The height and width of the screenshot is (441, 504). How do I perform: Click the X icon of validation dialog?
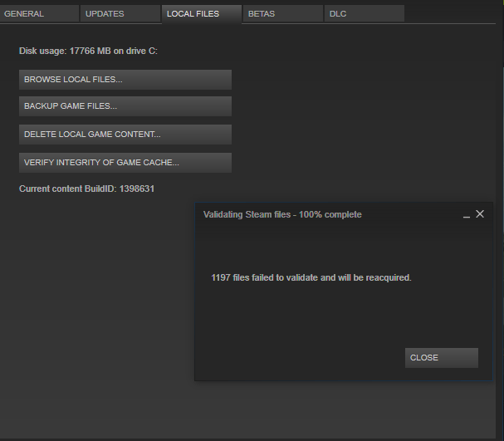(x=480, y=214)
